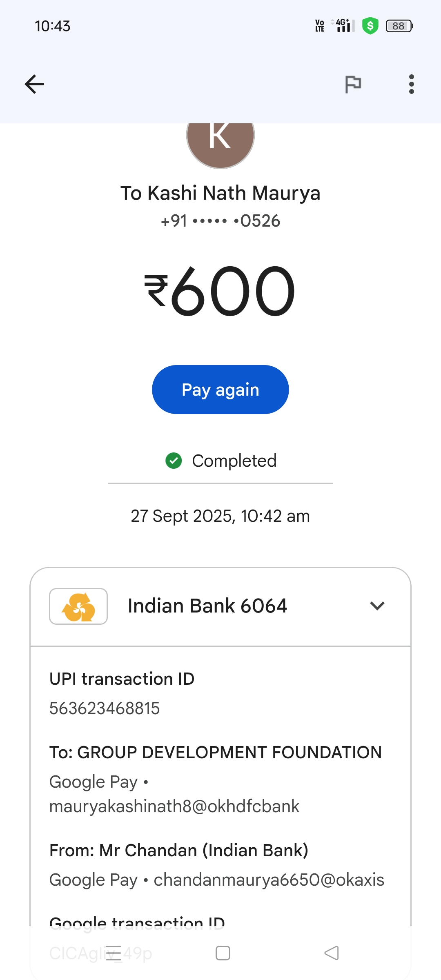Tap the flag report icon
The width and height of the screenshot is (441, 980).
pos(353,85)
